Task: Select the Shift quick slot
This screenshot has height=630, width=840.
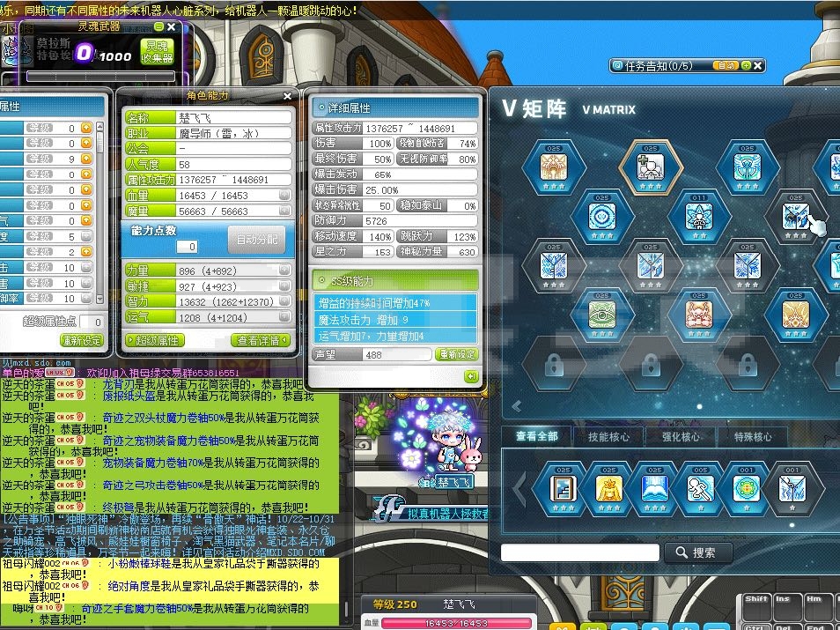Action: (757, 607)
